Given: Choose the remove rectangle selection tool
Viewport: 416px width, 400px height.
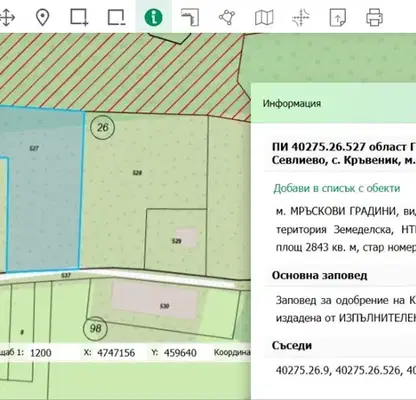Looking at the screenshot, I should click(116, 17).
